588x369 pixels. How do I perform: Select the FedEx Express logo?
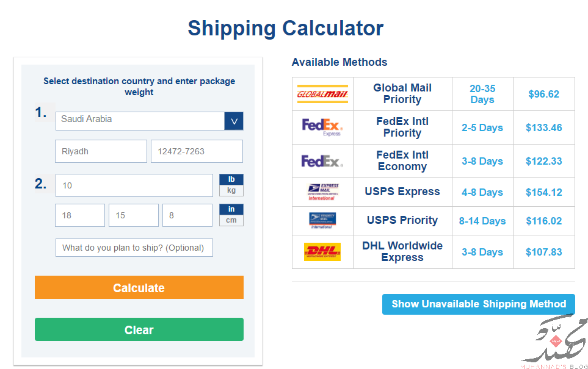pos(322,127)
